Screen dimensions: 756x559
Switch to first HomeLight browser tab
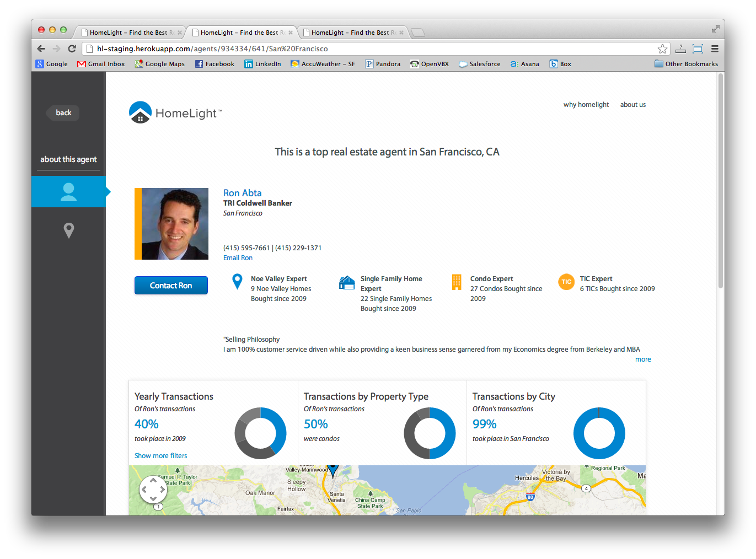(130, 33)
